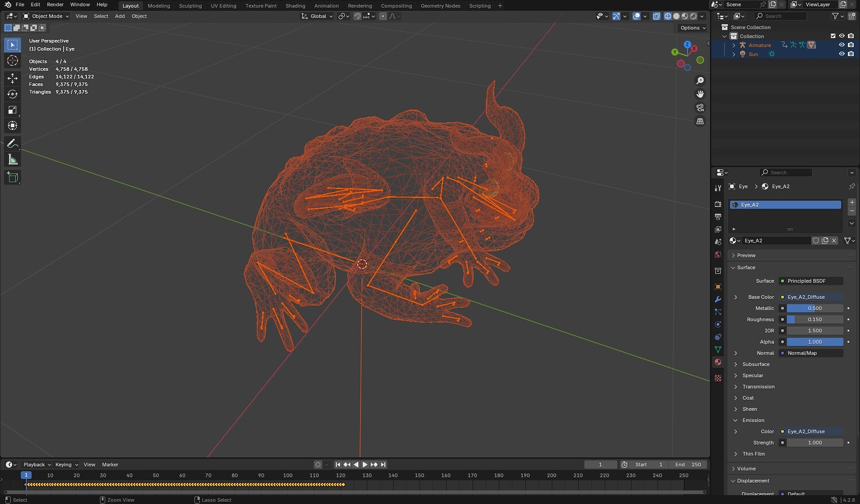Switch to the Shading workspace tab
The image size is (860, 504).
(295, 6)
